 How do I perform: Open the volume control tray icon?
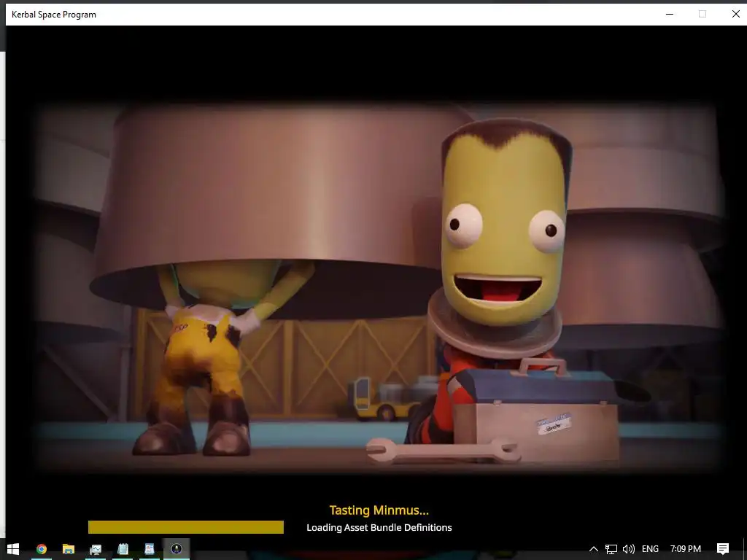[x=629, y=549]
